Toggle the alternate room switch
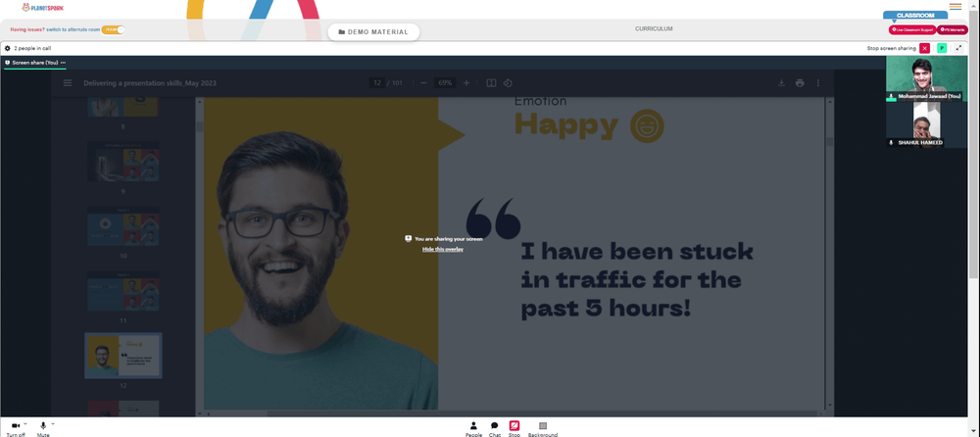 click(114, 29)
